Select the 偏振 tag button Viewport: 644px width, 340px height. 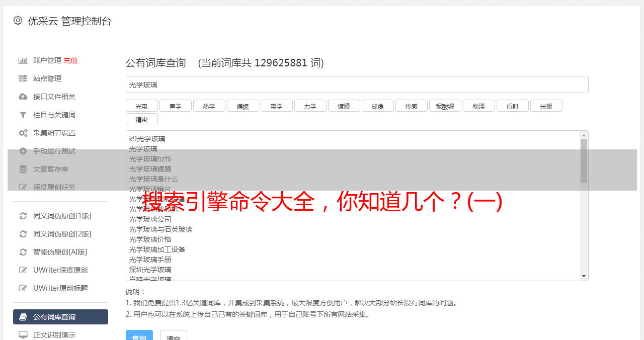click(x=243, y=106)
